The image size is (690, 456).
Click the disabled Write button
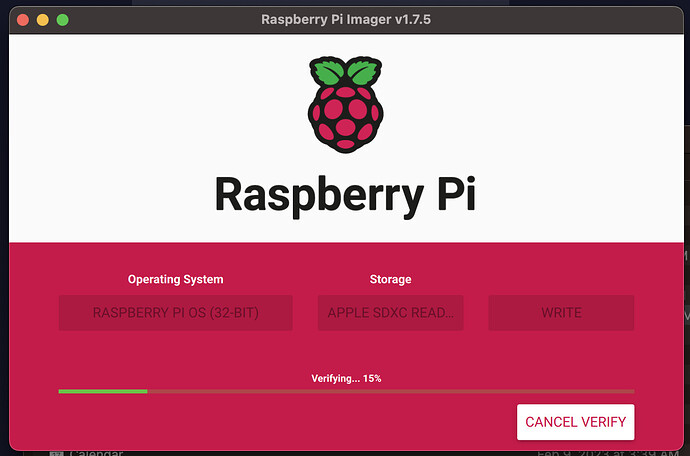click(x=561, y=313)
